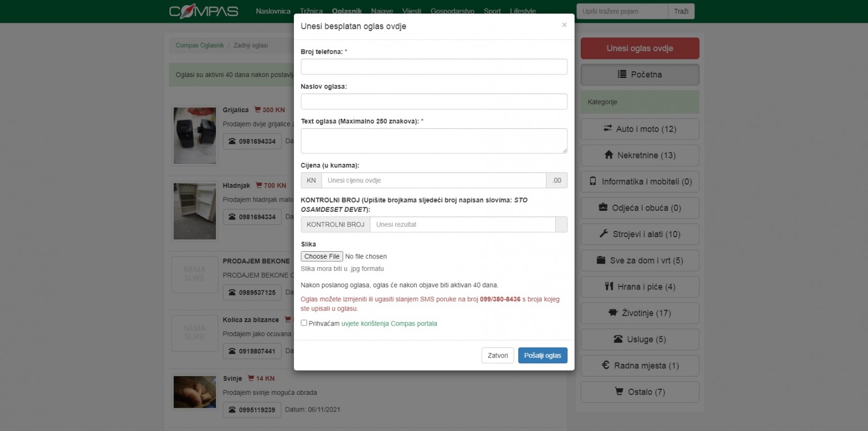Focus the Broj telefona input field

[x=433, y=67]
